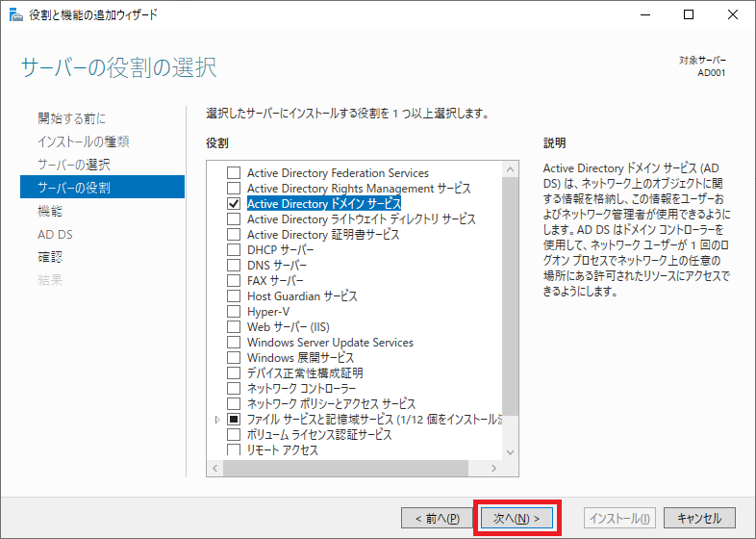756x539 pixels.
Task: Go to サーバーの選択 step
Action: coord(74,165)
